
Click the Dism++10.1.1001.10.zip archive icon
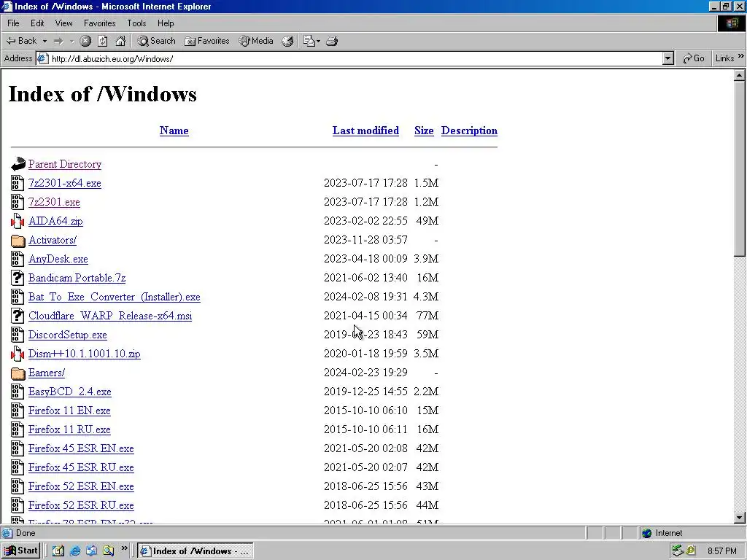click(18, 354)
